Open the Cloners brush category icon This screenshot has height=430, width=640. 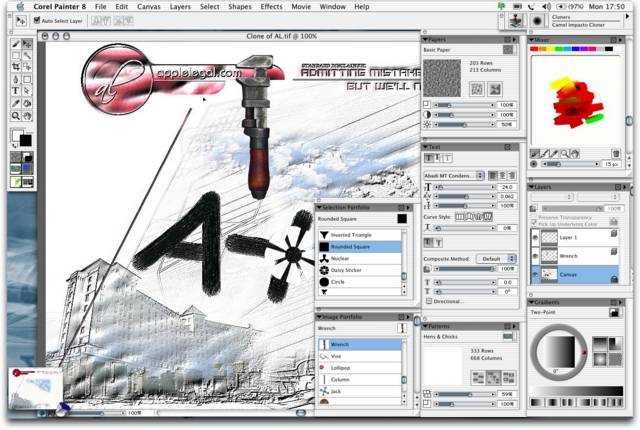514,20
